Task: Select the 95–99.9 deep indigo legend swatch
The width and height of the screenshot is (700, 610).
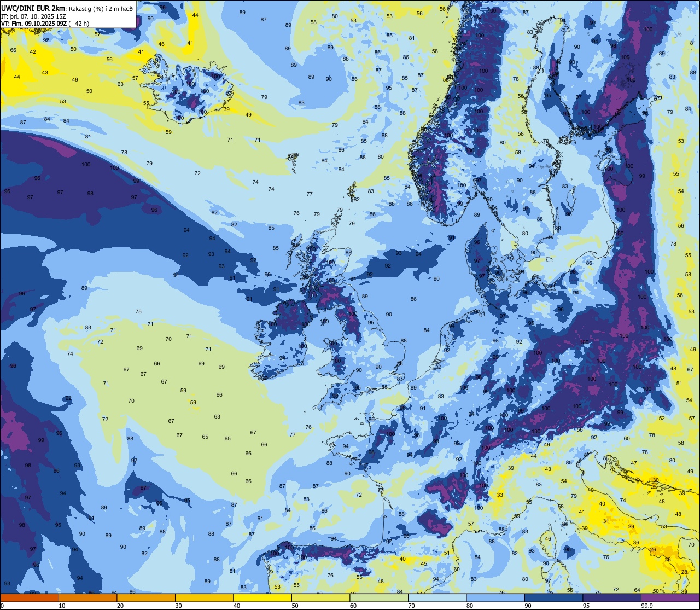Action: pyautogui.click(x=611, y=598)
